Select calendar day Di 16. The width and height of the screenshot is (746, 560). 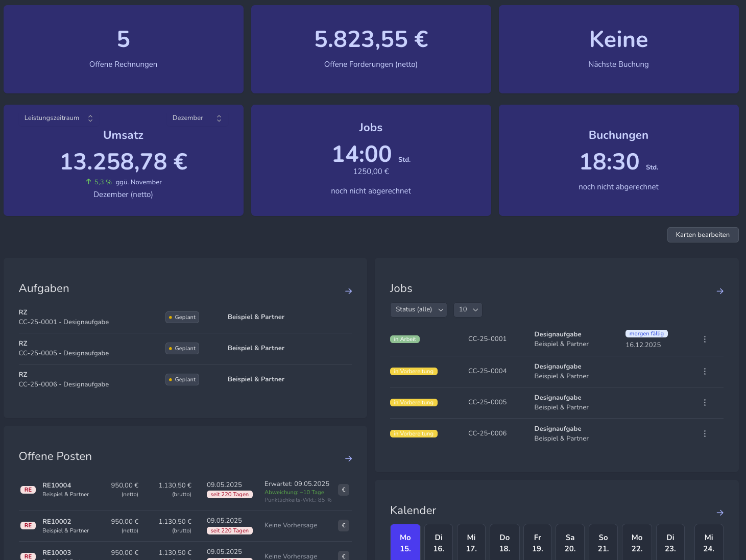(438, 542)
